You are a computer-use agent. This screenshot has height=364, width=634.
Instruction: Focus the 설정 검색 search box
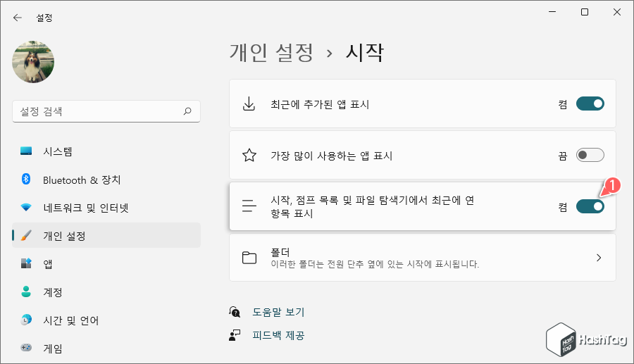[x=106, y=111]
